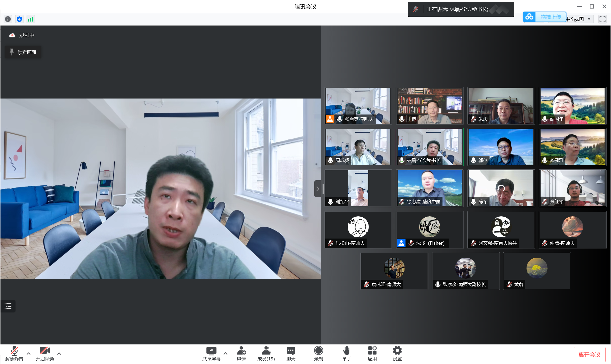Select 周成虎 video thumbnail
The width and height of the screenshot is (611, 364).
point(358,147)
